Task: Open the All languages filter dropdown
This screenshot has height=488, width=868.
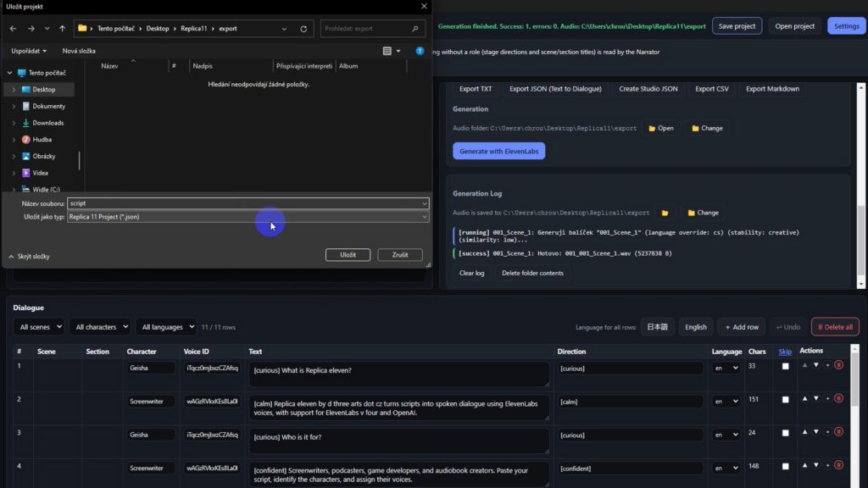Action: click(166, 327)
